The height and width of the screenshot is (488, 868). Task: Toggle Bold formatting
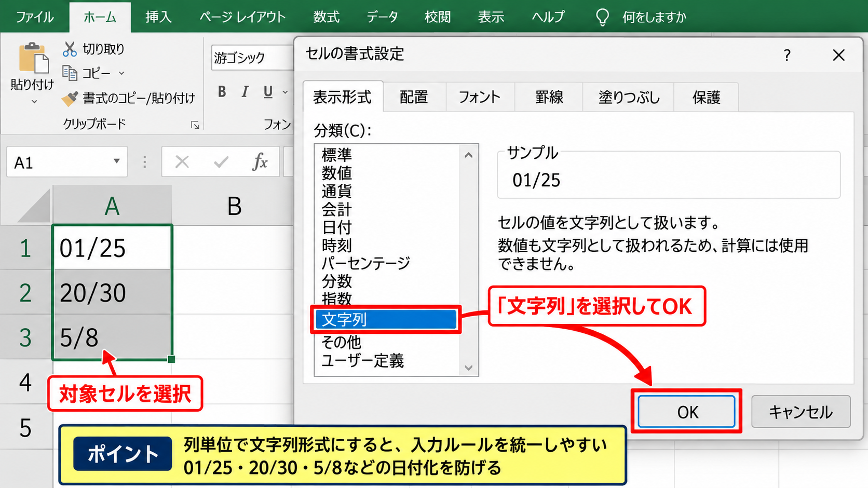[x=222, y=92]
